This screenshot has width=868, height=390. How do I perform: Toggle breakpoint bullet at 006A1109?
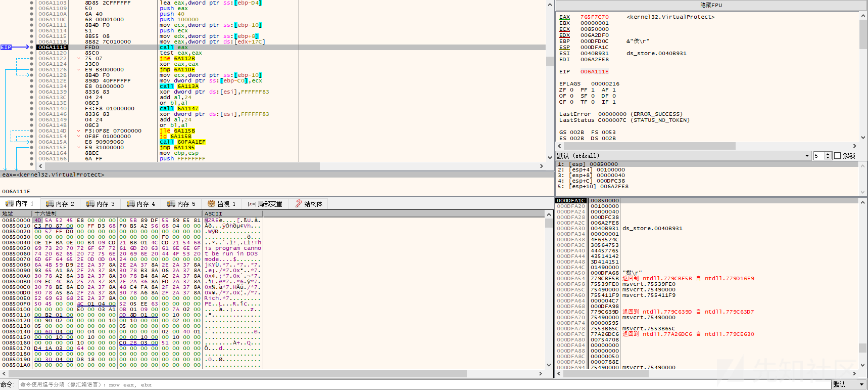32,8
